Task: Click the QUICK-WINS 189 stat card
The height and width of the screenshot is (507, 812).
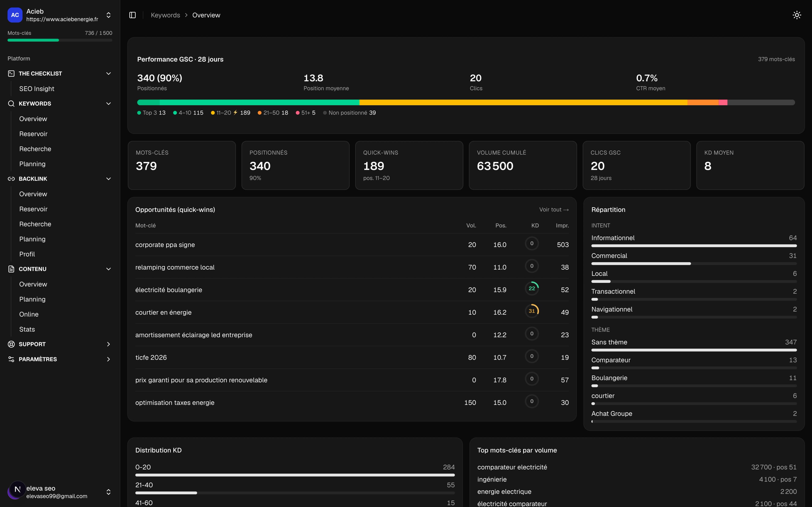Action: click(409, 165)
